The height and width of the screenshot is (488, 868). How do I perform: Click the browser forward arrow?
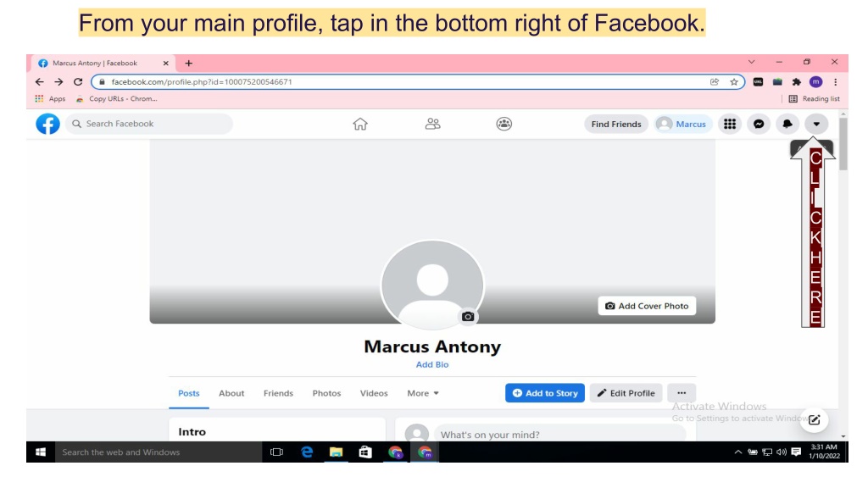[x=58, y=82]
